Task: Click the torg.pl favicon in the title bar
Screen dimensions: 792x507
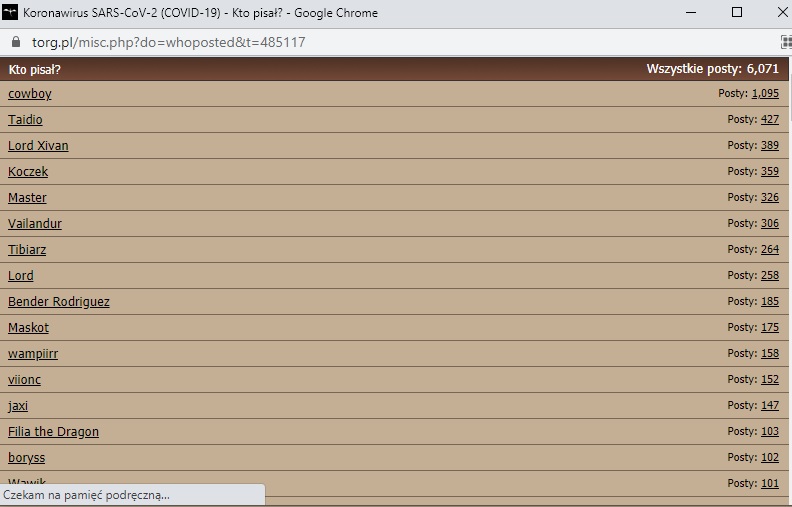Action: tap(11, 13)
